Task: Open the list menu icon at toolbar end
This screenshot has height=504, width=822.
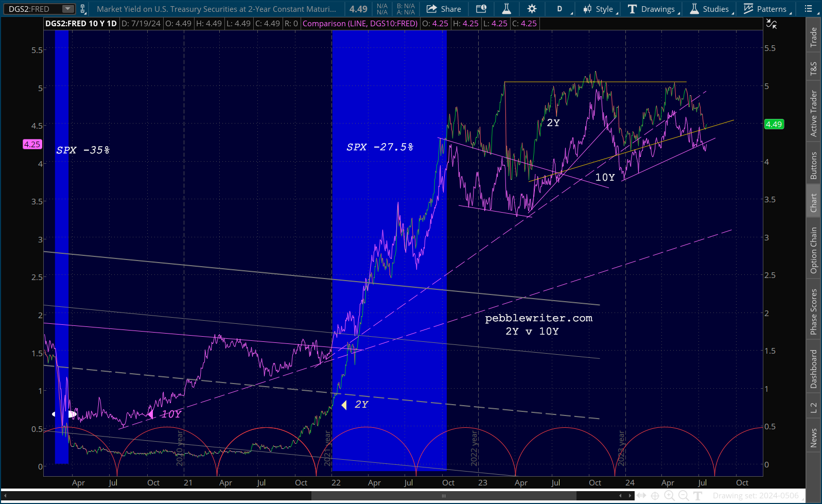Action: [809, 9]
